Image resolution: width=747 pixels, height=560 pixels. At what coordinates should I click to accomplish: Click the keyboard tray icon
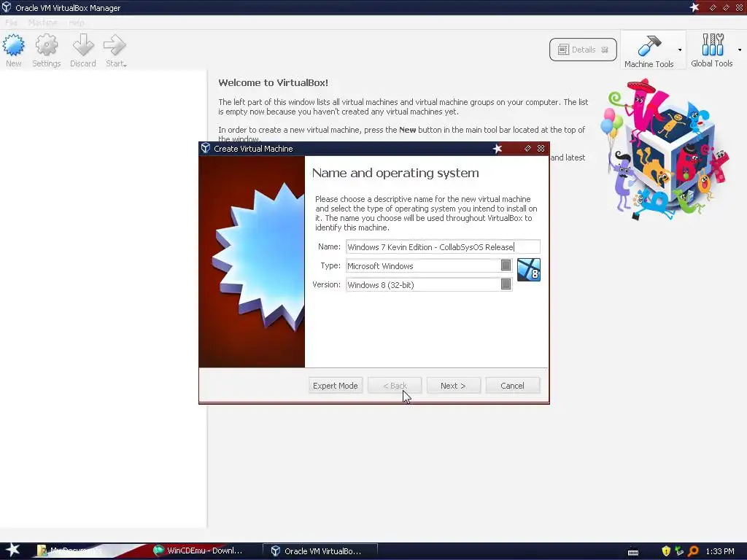[x=633, y=552]
